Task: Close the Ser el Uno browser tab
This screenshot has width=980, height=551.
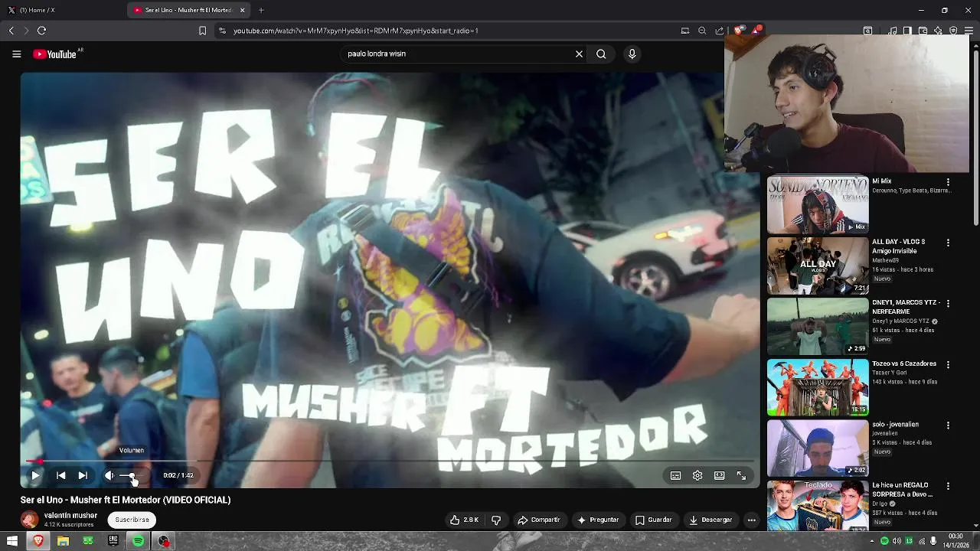Action: (243, 10)
